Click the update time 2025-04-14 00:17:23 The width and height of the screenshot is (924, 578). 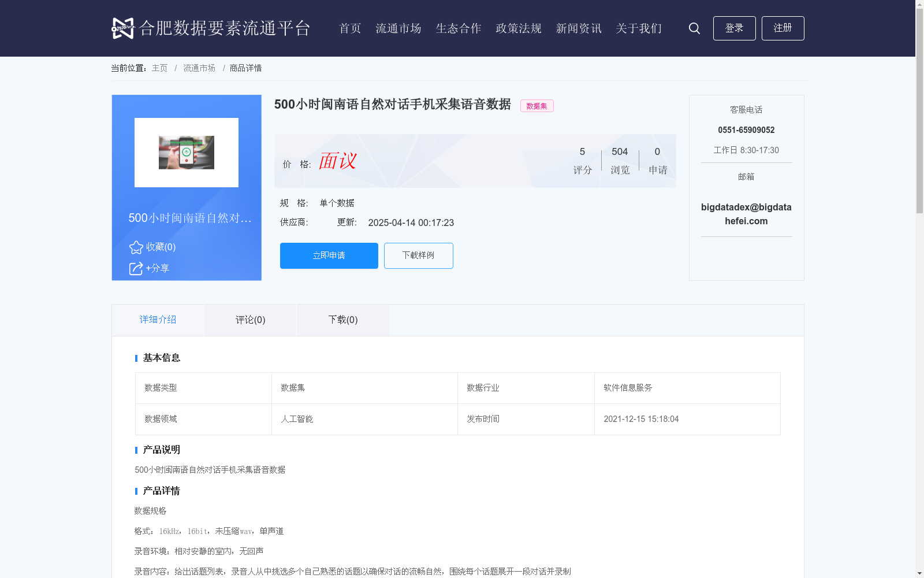coord(411,223)
